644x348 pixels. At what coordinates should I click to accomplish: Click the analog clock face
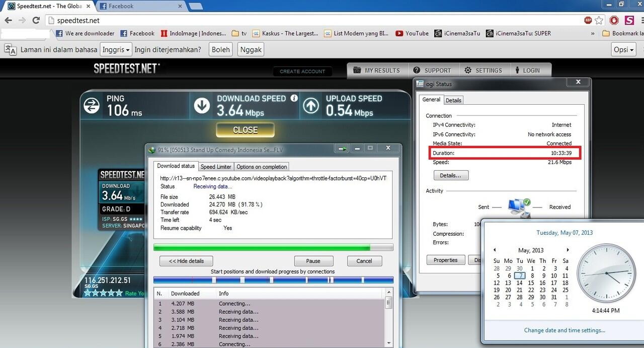(605, 274)
